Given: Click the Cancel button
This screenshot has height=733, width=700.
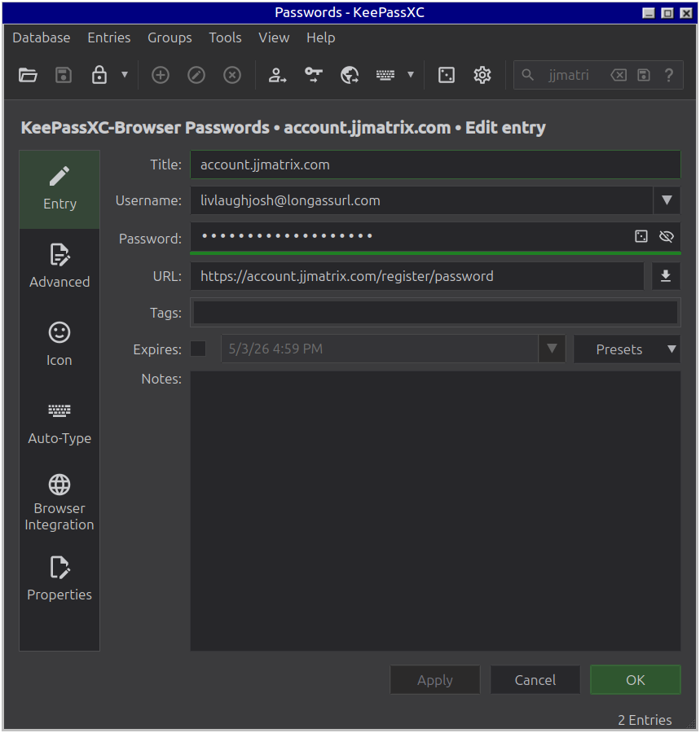Looking at the screenshot, I should [535, 680].
